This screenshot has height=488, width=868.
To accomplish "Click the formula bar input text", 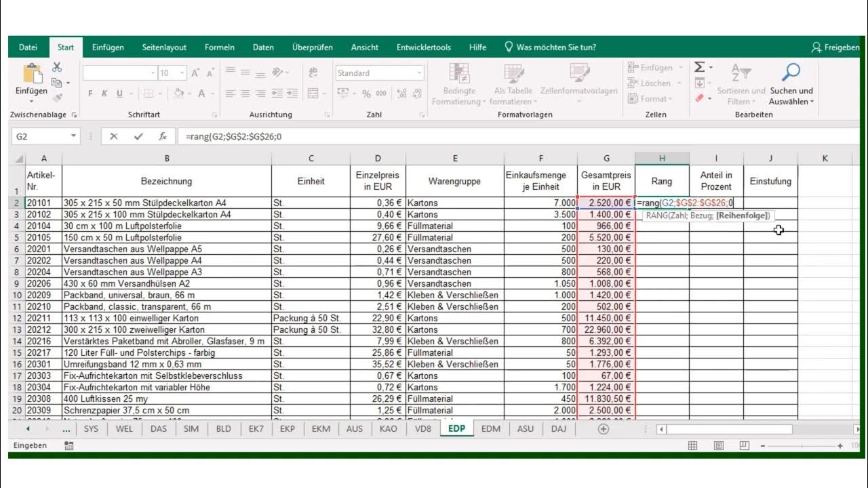I will pyautogui.click(x=233, y=136).
